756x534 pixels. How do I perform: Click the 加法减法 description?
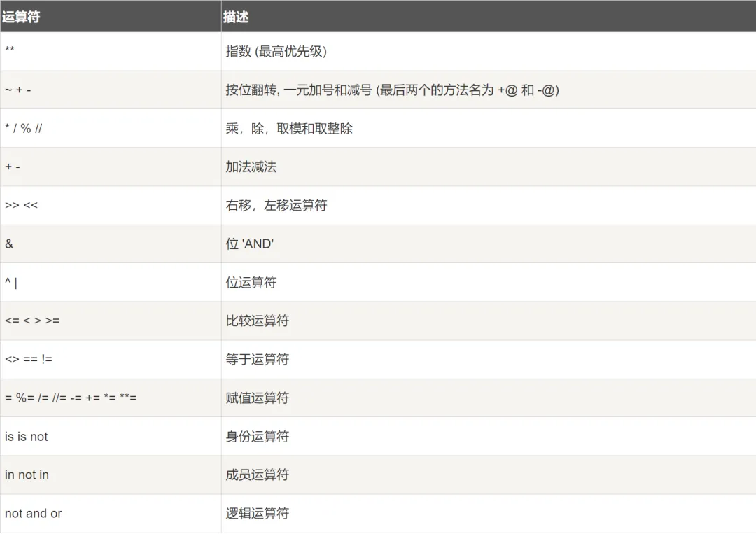tap(251, 167)
